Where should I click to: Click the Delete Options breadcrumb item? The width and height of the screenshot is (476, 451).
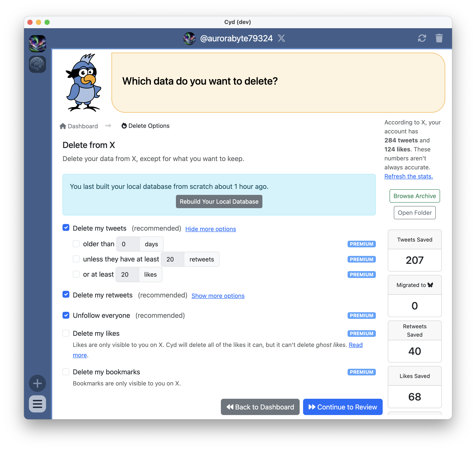click(145, 126)
